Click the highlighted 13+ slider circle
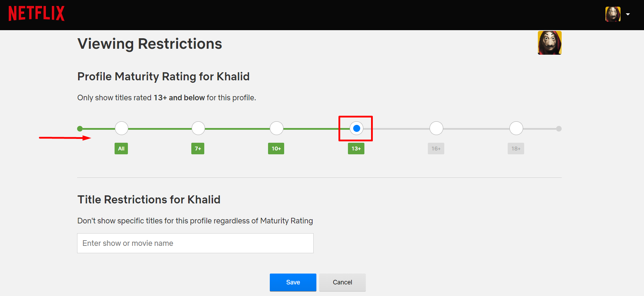The height and width of the screenshot is (296, 644). point(356,128)
